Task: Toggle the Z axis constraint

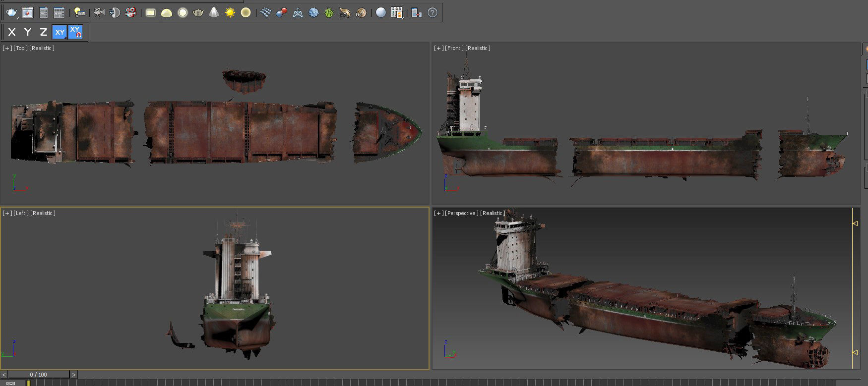Action: pos(44,32)
